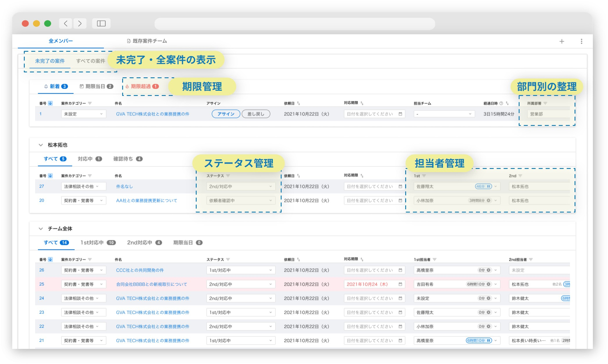Viewport: 608px width, 364px height.
Task: Click the 1st担当者 filter icon in チーム全体
Action: click(x=434, y=259)
